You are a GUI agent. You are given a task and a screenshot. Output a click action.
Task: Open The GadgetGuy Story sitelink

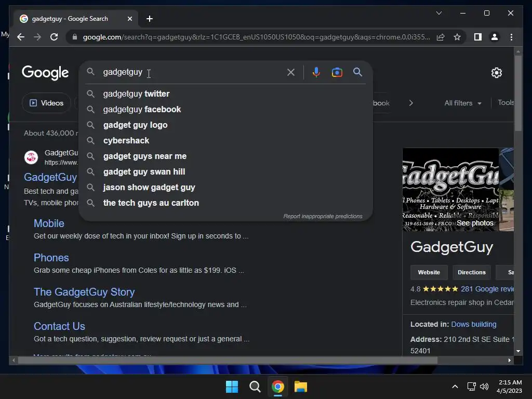[x=84, y=292]
